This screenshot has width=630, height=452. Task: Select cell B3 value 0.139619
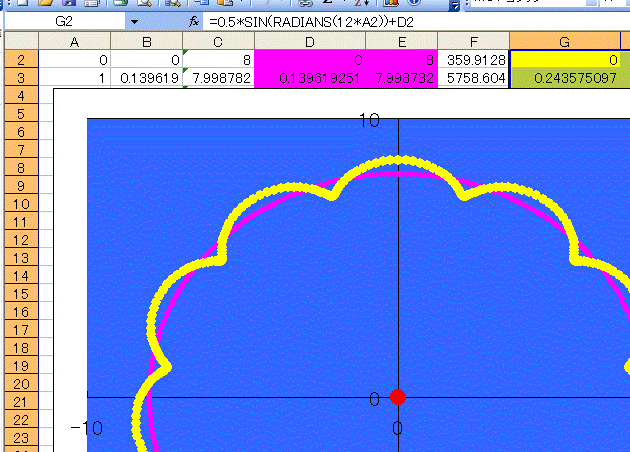(x=147, y=77)
